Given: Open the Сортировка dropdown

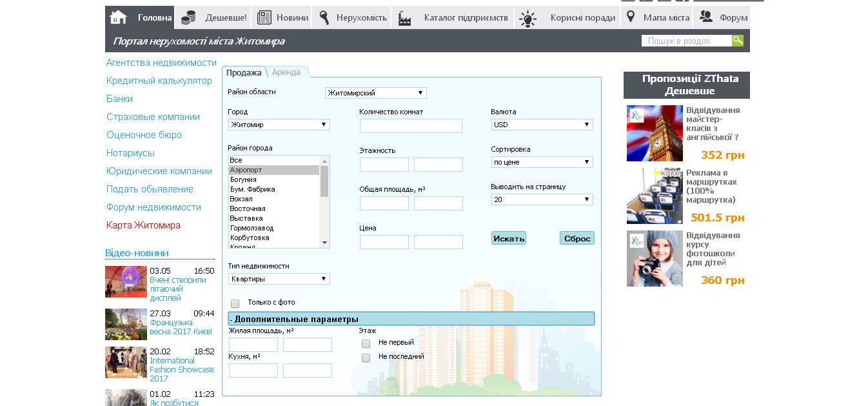Looking at the screenshot, I should (542, 162).
